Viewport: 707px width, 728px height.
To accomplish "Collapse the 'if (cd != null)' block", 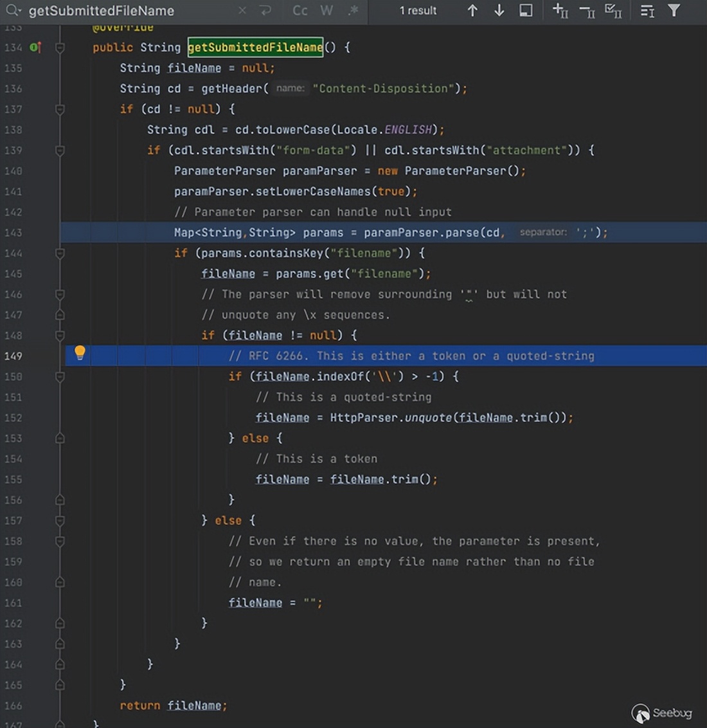I will pos(60,109).
